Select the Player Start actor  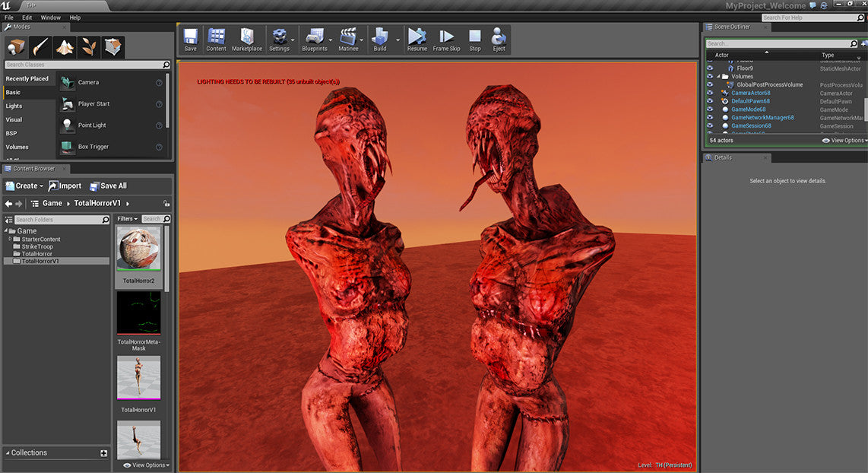click(x=111, y=103)
